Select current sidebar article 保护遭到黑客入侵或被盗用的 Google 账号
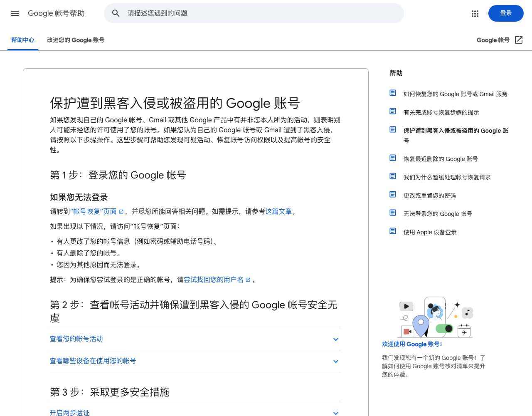 [x=456, y=136]
